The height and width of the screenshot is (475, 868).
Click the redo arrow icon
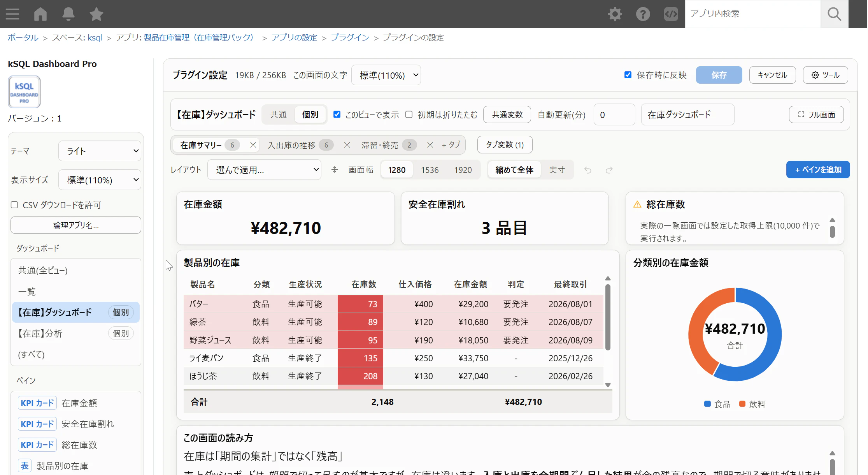(x=609, y=170)
